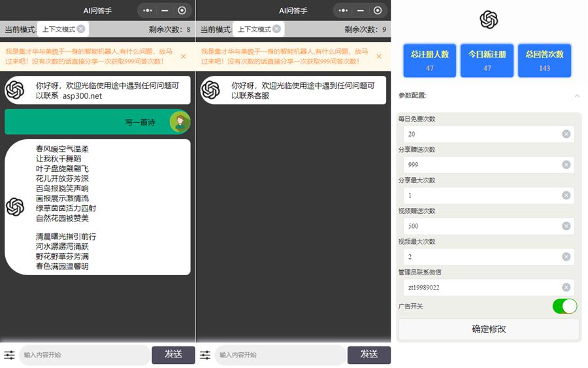Remove the 上下文模式 tag in left panel
Screen dimensions: 588x368
coord(81,29)
